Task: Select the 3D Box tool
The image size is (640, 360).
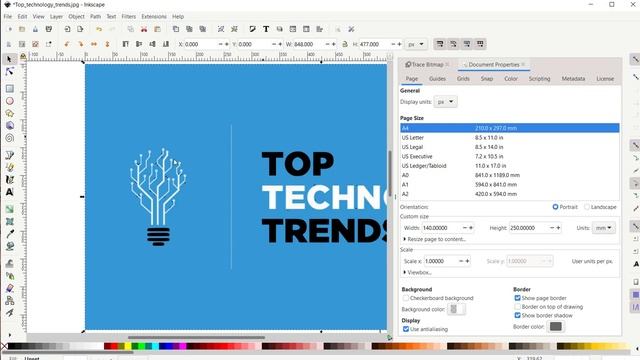Action: [x=9, y=125]
